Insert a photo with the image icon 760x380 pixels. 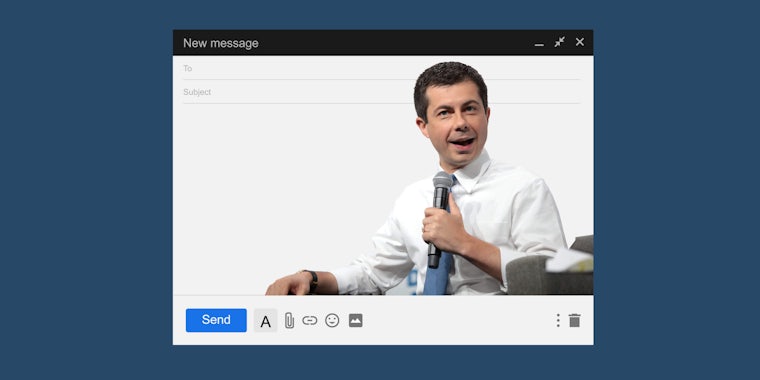356,320
